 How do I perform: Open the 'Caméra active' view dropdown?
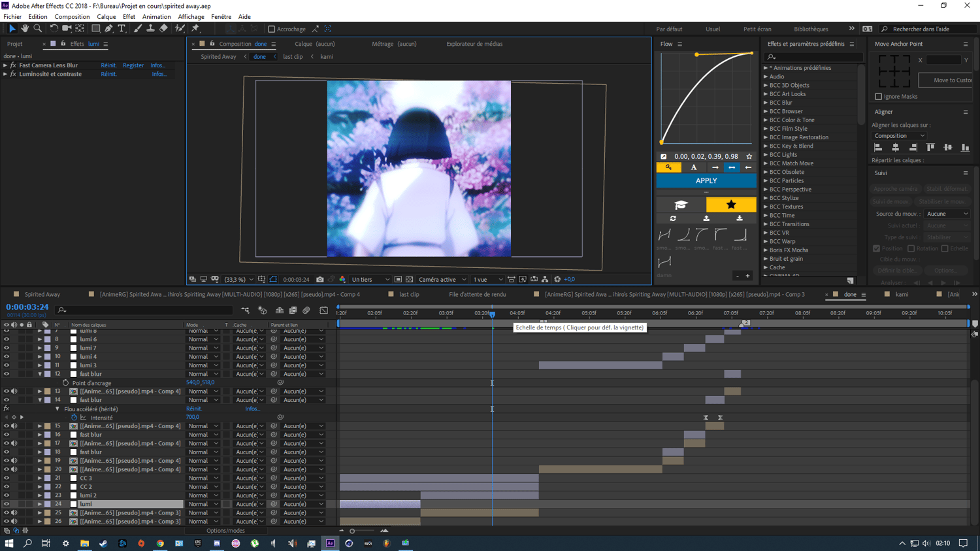click(x=442, y=280)
